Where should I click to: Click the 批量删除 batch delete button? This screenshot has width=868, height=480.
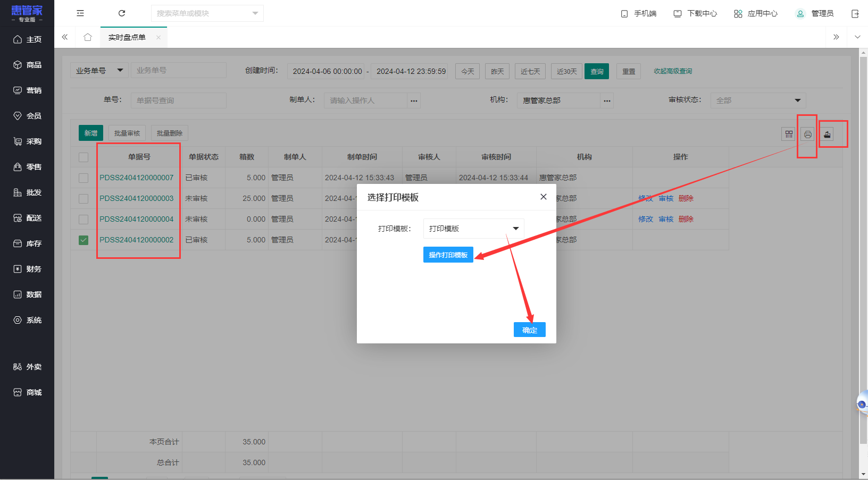170,133
